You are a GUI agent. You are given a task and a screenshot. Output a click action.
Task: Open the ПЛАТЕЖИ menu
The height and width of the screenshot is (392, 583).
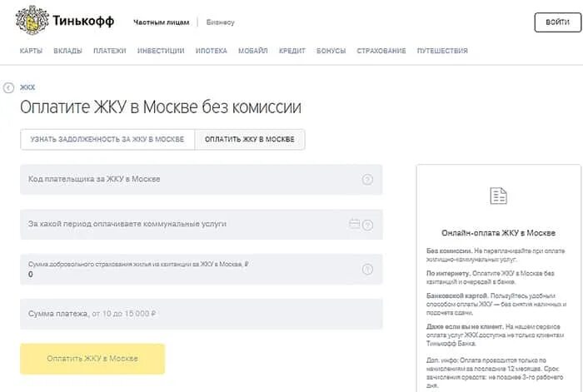[x=110, y=51]
